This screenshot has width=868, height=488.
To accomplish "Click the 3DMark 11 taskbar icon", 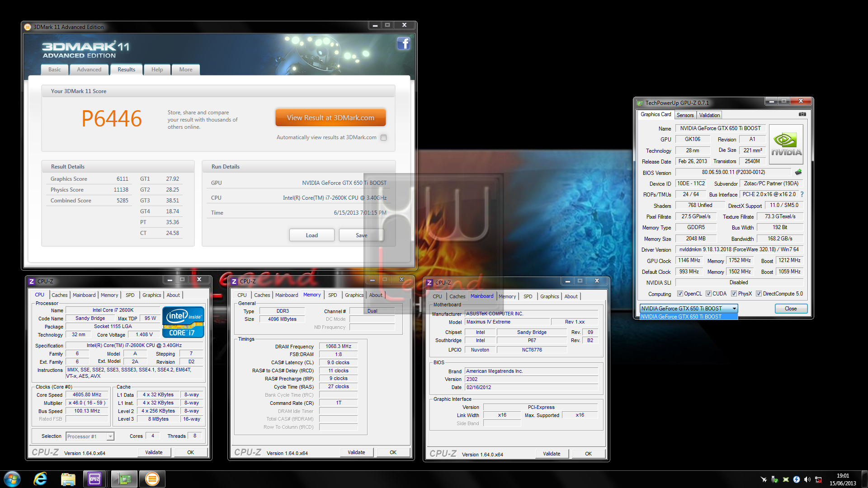I will (152, 479).
